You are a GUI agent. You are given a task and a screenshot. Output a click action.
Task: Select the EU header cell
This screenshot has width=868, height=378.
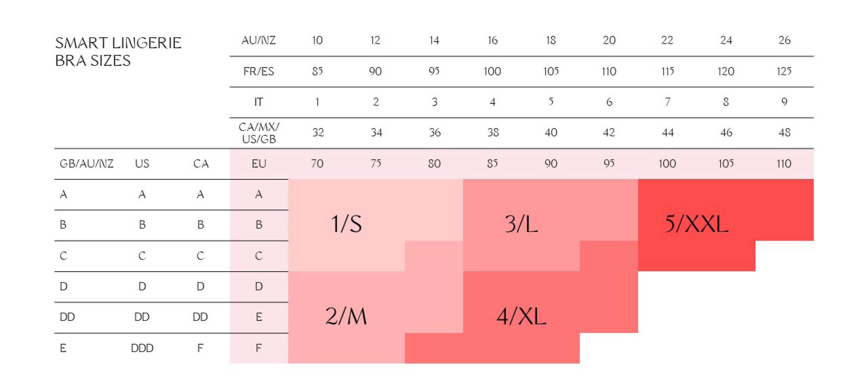pyautogui.click(x=259, y=163)
